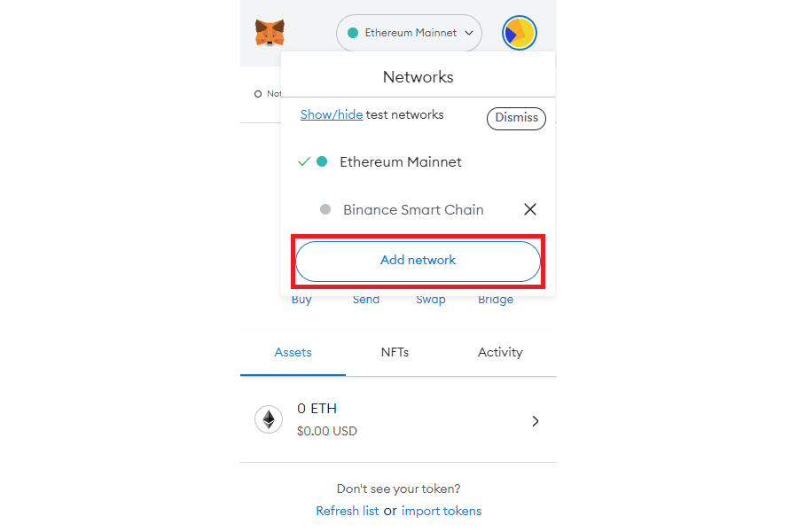
Task: Toggle Show/hide test networks link
Action: point(332,114)
